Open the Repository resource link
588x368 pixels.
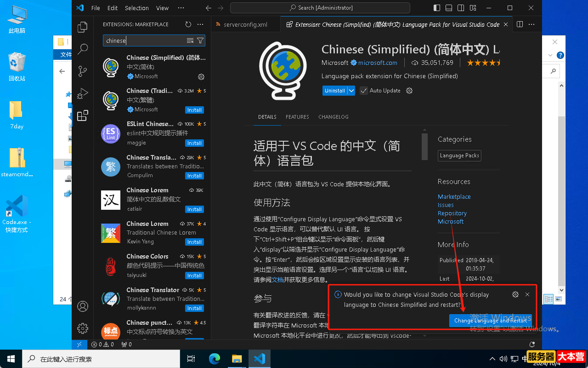[452, 213]
